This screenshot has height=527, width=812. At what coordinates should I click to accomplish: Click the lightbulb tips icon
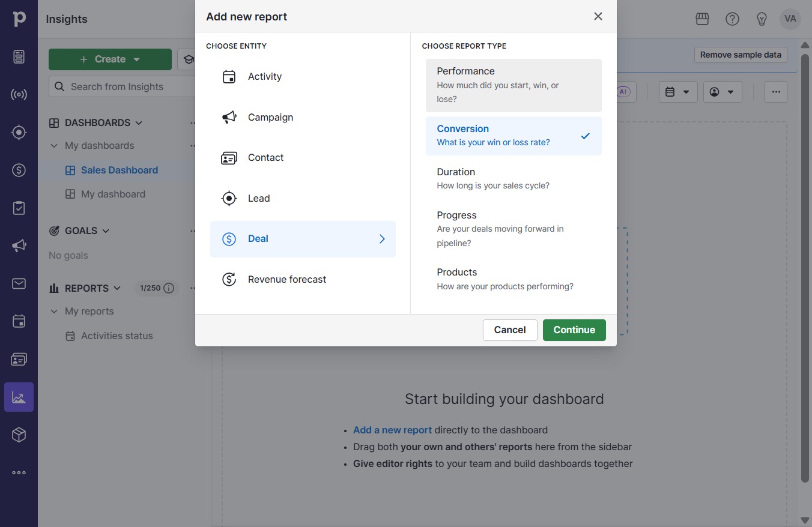[762, 19]
